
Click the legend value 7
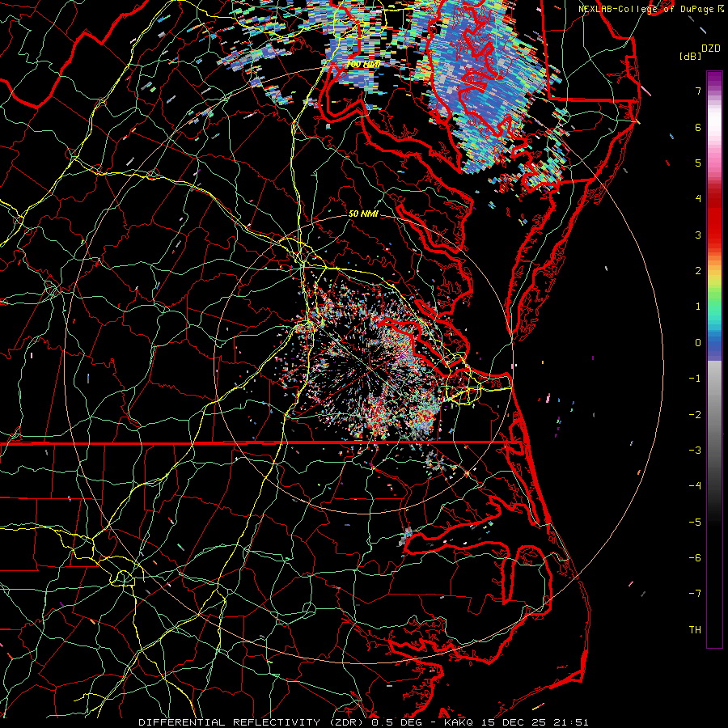tap(698, 91)
